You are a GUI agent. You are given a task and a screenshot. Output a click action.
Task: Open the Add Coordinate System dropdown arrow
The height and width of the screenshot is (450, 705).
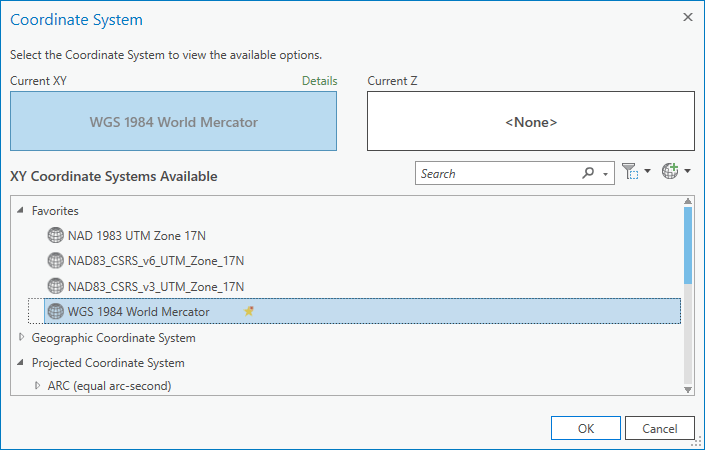coord(687,171)
